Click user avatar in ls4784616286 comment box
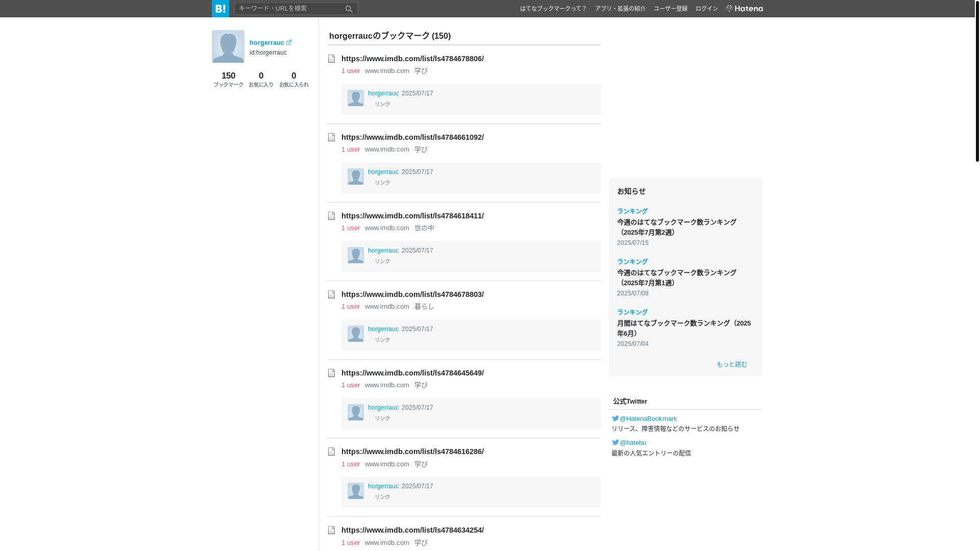This screenshot has height=551, width=980. point(356,491)
